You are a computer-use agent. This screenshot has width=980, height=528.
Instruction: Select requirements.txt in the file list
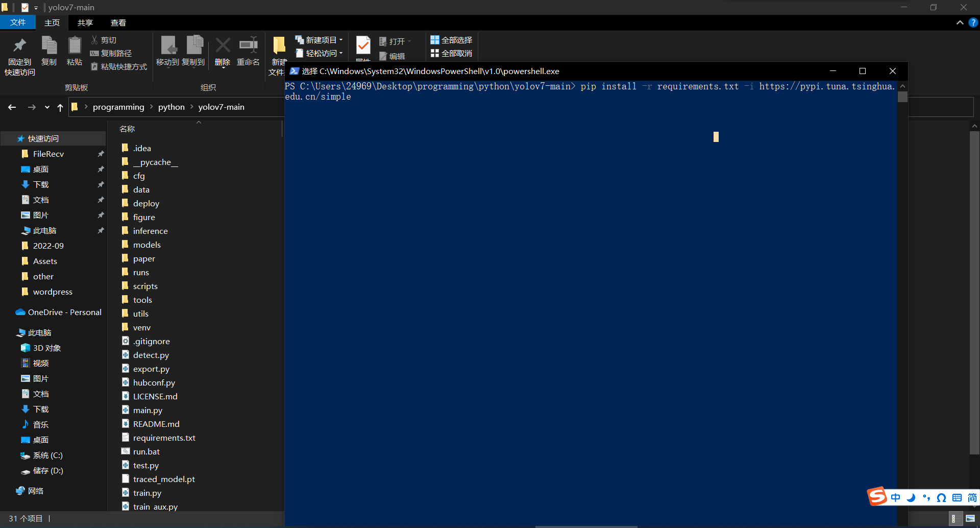click(x=164, y=438)
